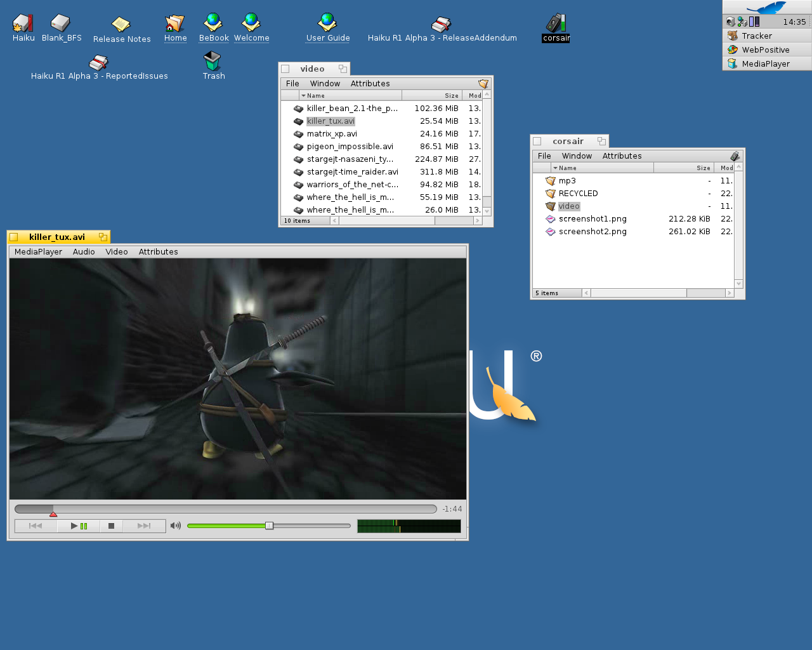Click zoom button on video window tab

343,69
